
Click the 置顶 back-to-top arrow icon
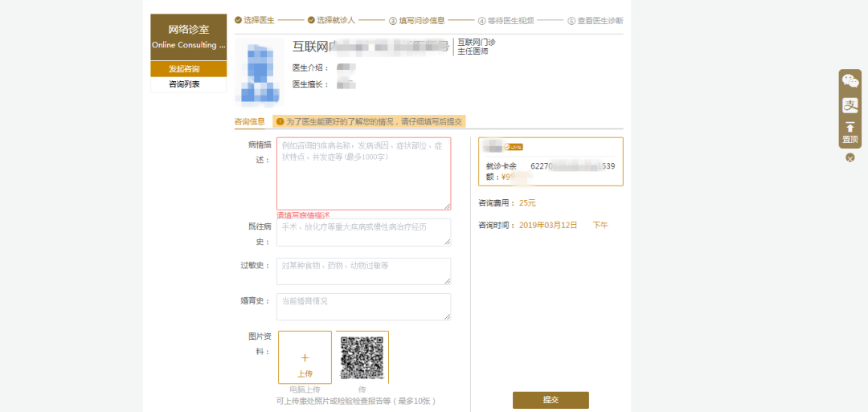tap(850, 128)
